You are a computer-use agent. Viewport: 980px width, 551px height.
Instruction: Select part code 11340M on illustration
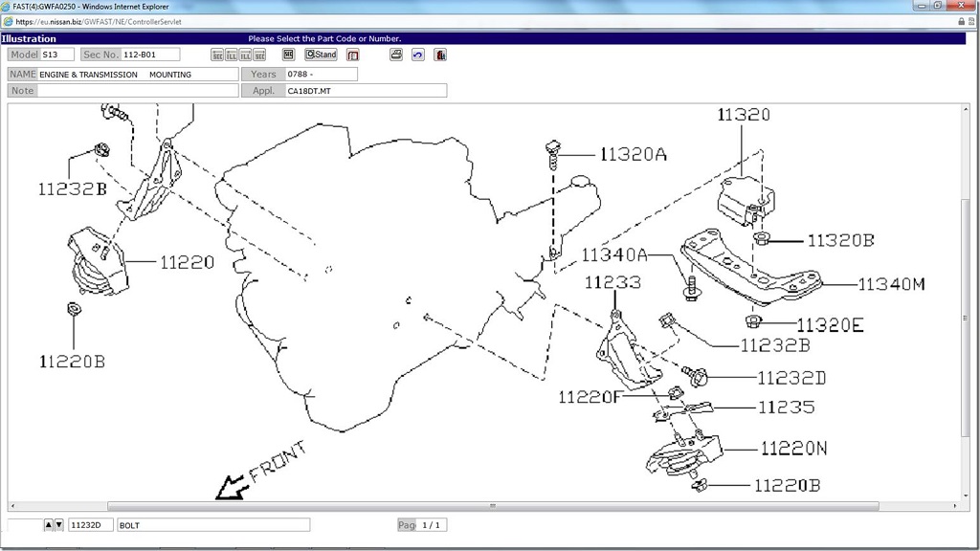[891, 283]
